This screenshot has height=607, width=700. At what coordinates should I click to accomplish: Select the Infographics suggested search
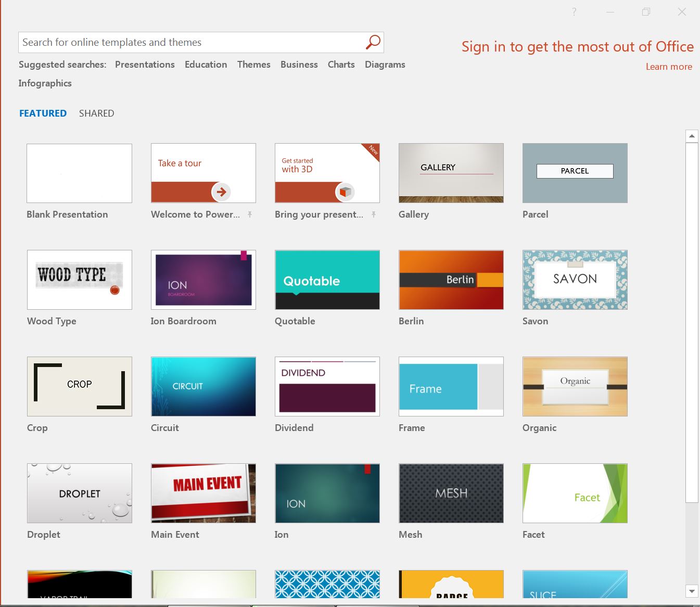click(x=45, y=83)
